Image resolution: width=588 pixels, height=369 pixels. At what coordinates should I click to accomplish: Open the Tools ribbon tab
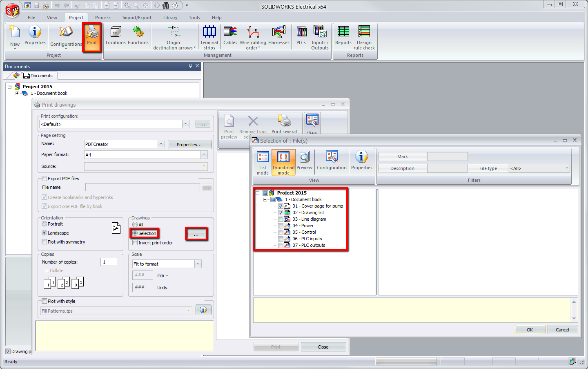point(194,18)
